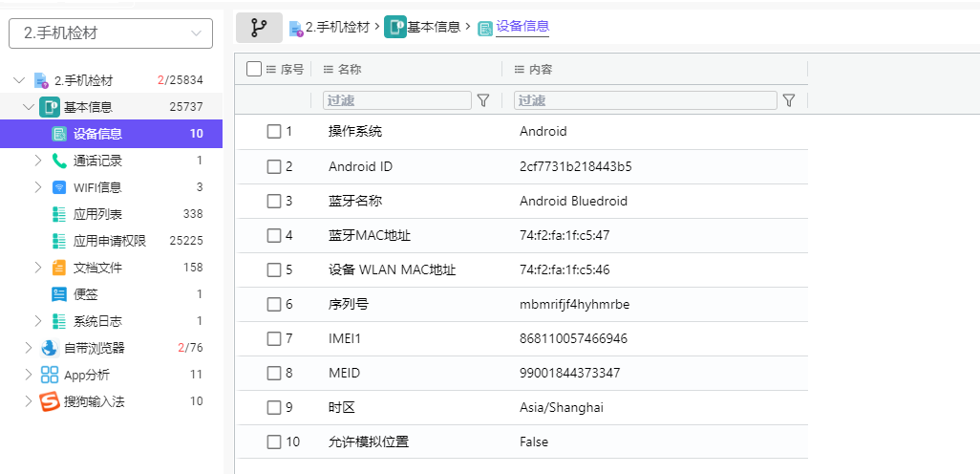Click the App分析 grid icon
This screenshot has height=474, width=980.
50,375
